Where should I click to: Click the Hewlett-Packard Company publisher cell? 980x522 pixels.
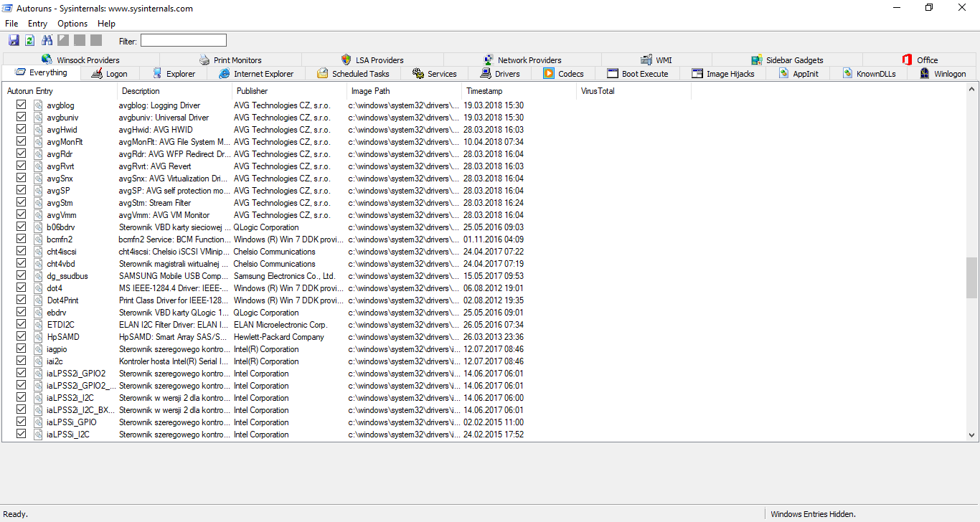pyautogui.click(x=279, y=337)
